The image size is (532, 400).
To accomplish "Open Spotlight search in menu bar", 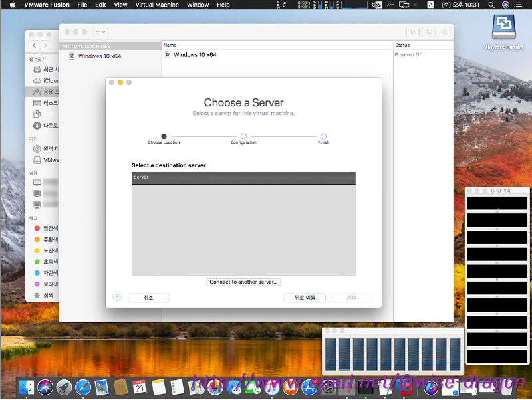I will tap(491, 5).
